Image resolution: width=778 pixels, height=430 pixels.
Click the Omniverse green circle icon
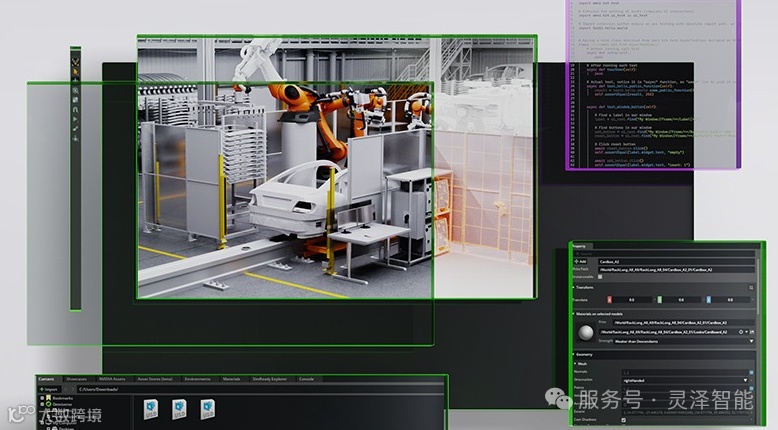tap(49, 404)
